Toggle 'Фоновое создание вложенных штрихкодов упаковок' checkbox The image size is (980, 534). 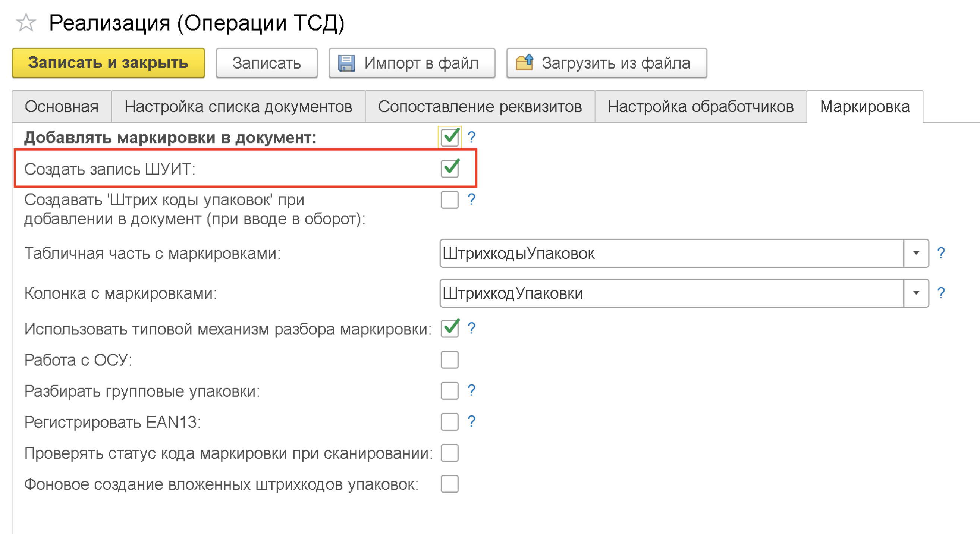click(450, 484)
